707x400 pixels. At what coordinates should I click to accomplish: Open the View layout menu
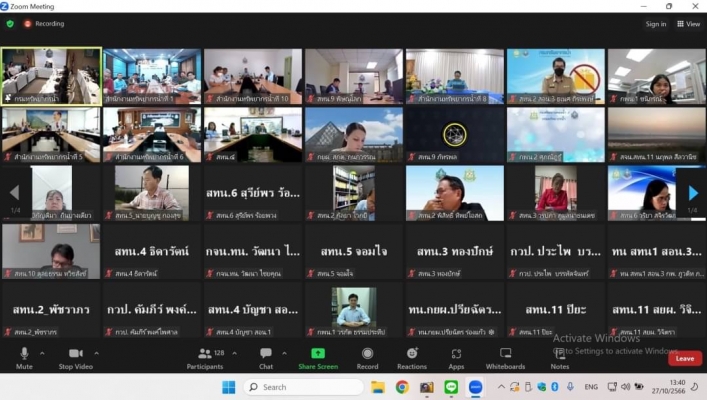click(689, 24)
